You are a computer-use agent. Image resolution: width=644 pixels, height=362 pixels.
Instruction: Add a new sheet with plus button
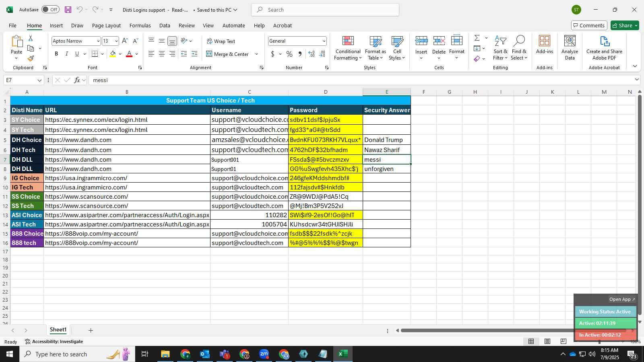91,330
